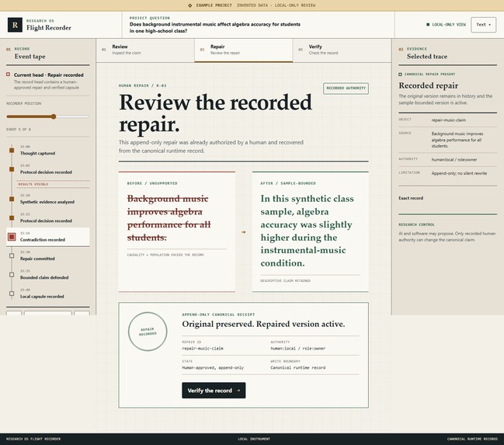Image resolution: width=504 pixels, height=445 pixels.
Task: Click the Human-approved, append-only state value
Action: point(213,367)
